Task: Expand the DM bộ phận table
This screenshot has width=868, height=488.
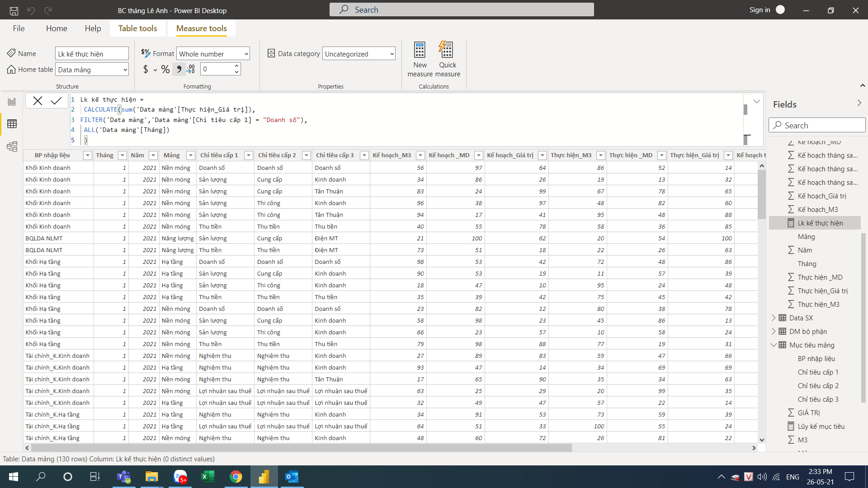Action: pyautogui.click(x=774, y=331)
